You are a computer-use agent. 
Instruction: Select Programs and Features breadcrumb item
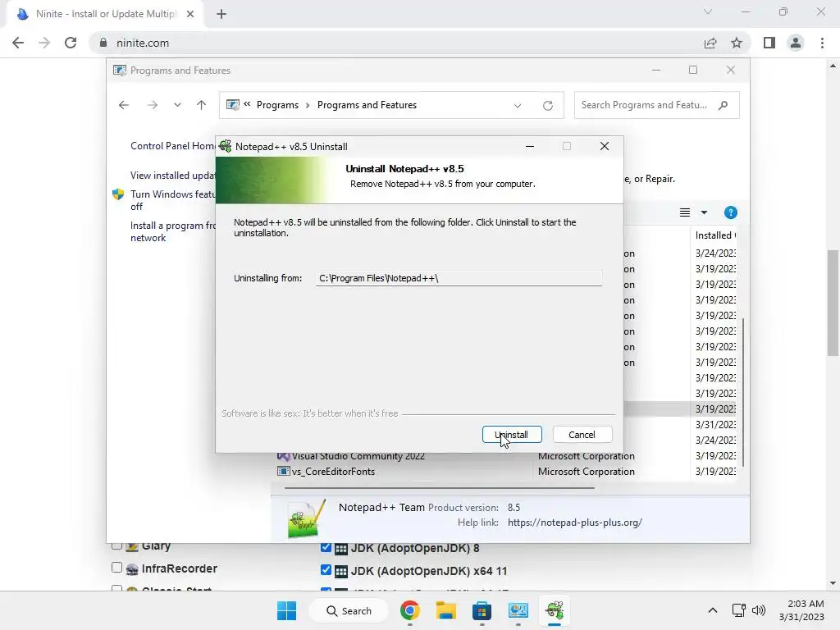[367, 105]
